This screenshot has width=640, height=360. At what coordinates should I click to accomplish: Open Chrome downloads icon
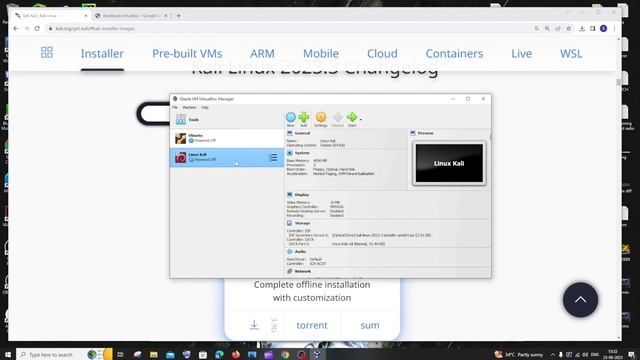coord(582,29)
